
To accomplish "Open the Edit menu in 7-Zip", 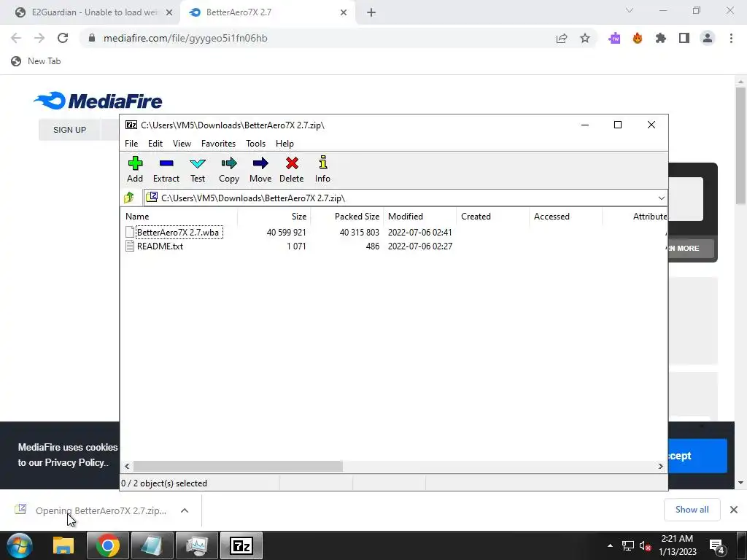I will [x=155, y=144].
